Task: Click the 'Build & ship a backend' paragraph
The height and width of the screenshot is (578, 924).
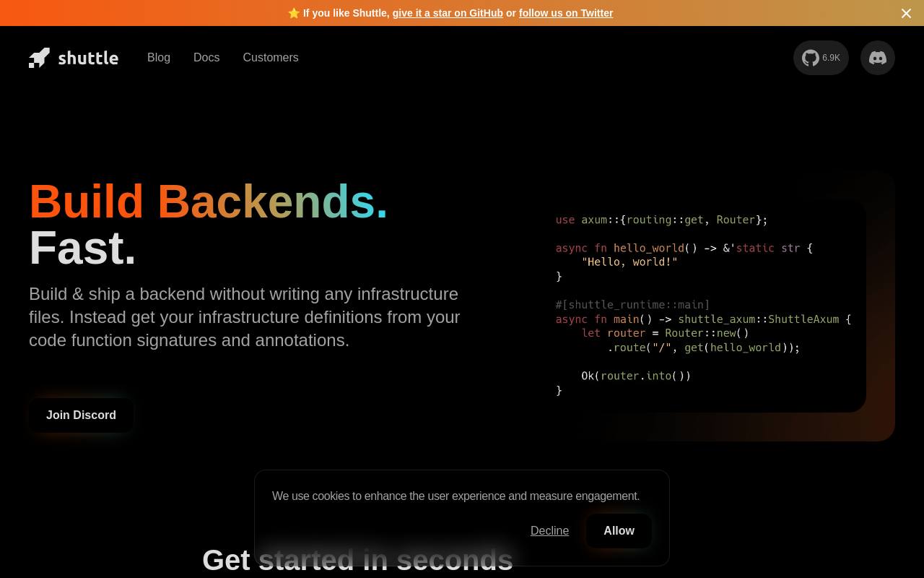Action: click(245, 317)
